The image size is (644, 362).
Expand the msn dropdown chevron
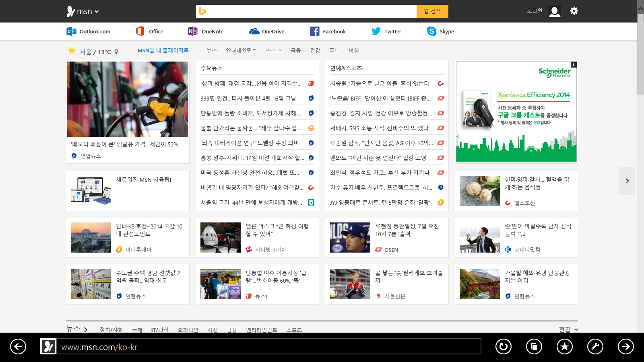[97, 12]
